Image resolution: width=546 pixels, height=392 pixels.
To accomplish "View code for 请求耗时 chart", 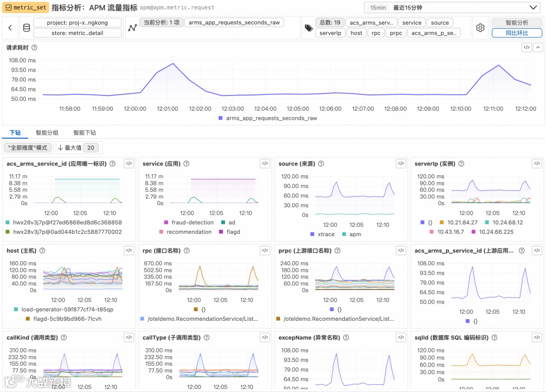I will [x=527, y=47].
